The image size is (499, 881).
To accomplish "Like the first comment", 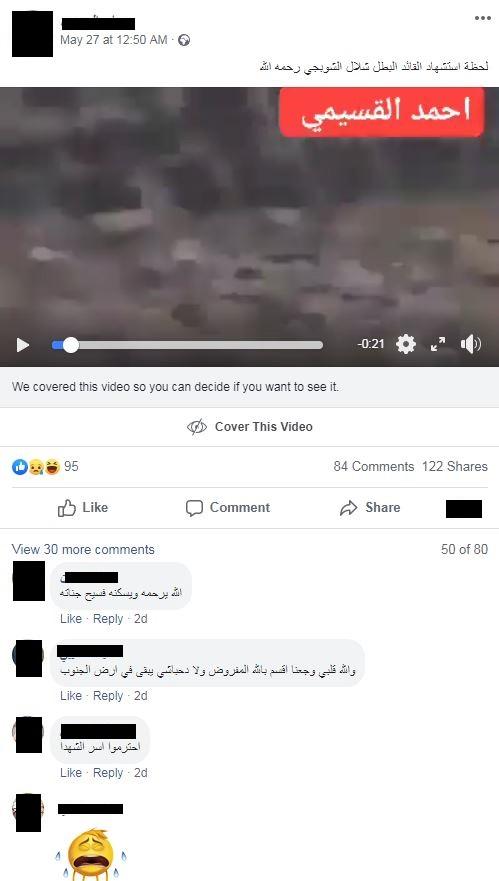I will (x=71, y=619).
